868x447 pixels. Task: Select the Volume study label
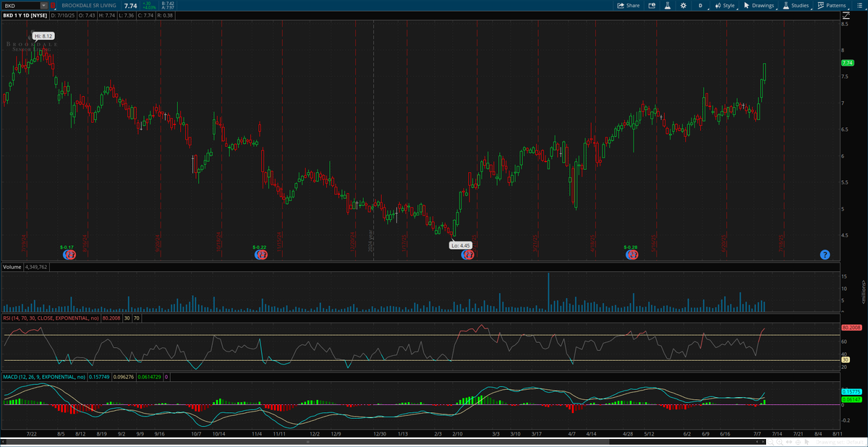[x=12, y=267]
